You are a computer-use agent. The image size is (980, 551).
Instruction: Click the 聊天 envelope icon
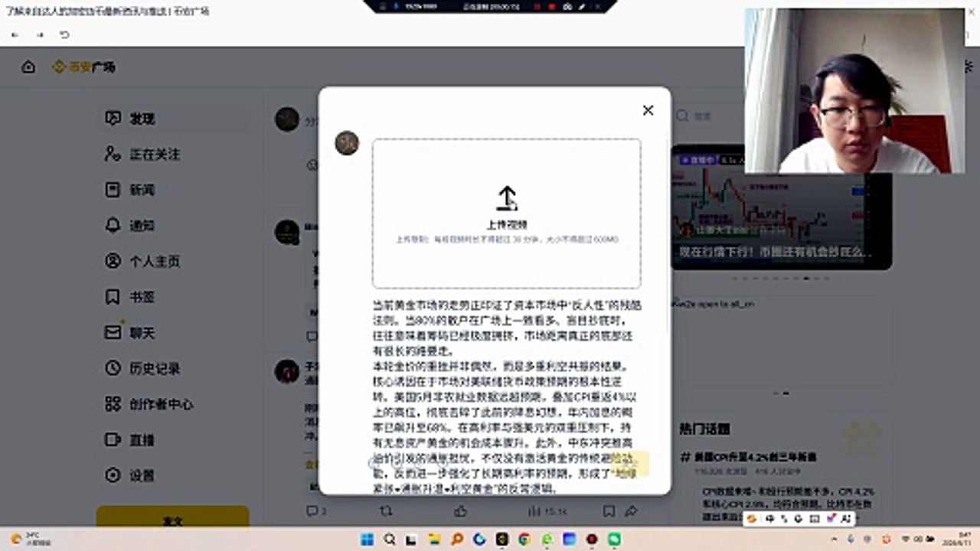pyautogui.click(x=113, y=332)
